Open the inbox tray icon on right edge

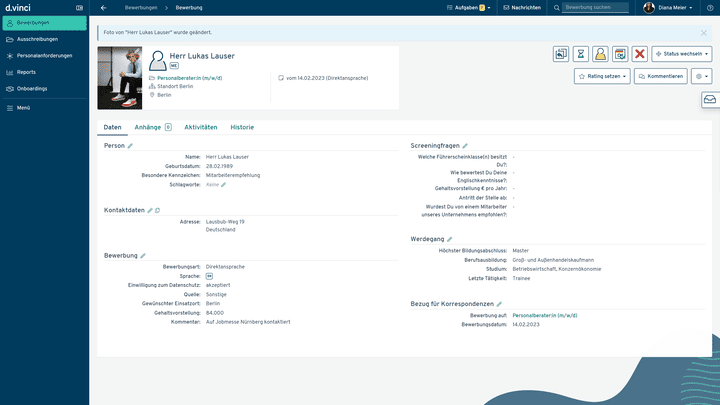pos(709,100)
